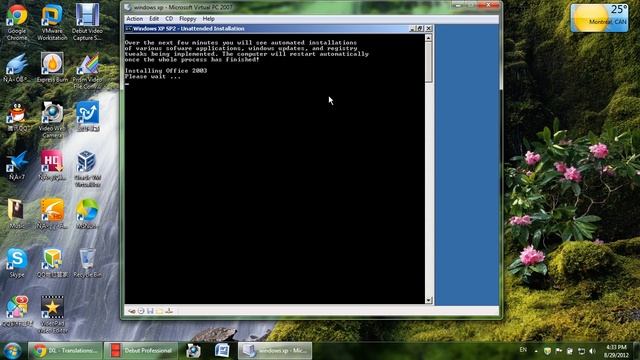Restore the Unattended Installation console window
The width and height of the screenshot is (640, 360).
tap(420, 29)
